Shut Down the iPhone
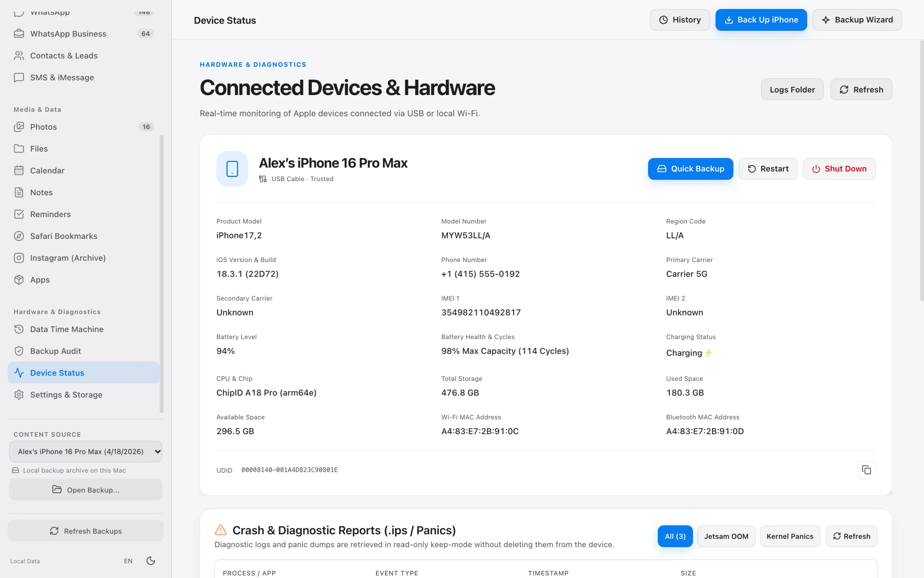The height and width of the screenshot is (578, 924). click(x=839, y=169)
